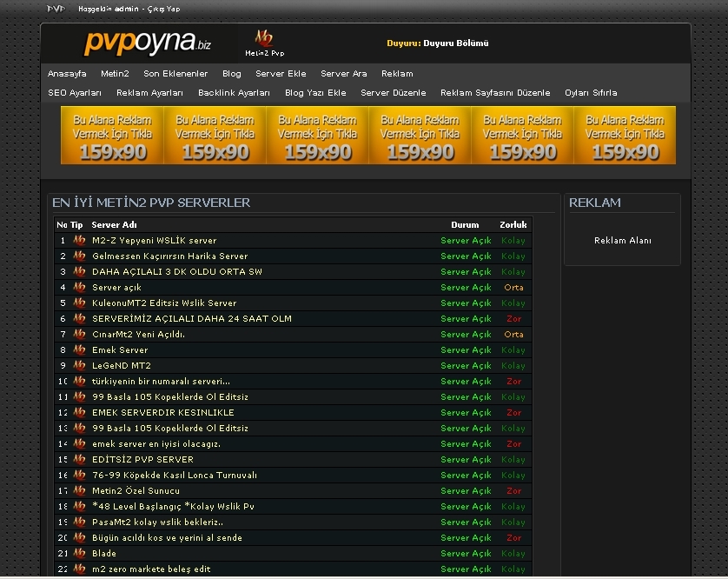The height and width of the screenshot is (579, 728).
Task: Click the type icon beside EDİTSİZ PVP SERVER
Action: pyautogui.click(x=79, y=460)
